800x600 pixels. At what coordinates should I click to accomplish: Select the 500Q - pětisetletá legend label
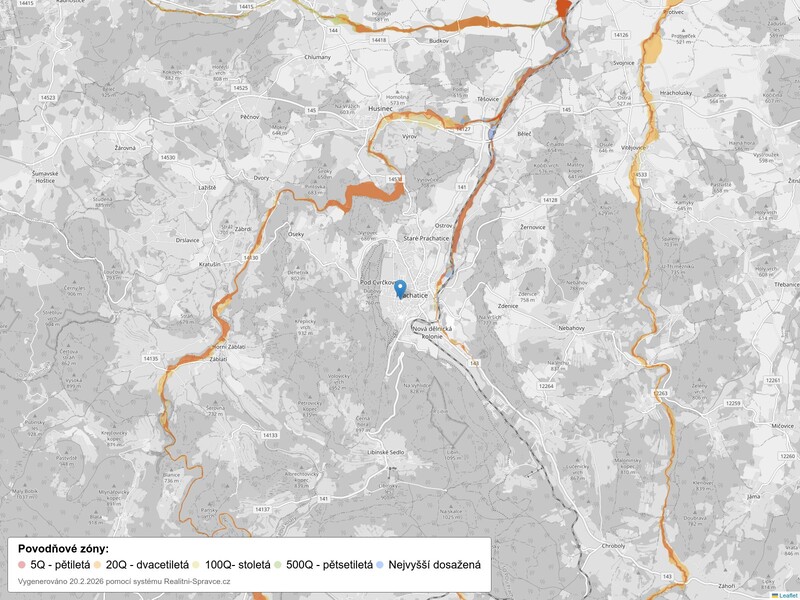[328, 565]
